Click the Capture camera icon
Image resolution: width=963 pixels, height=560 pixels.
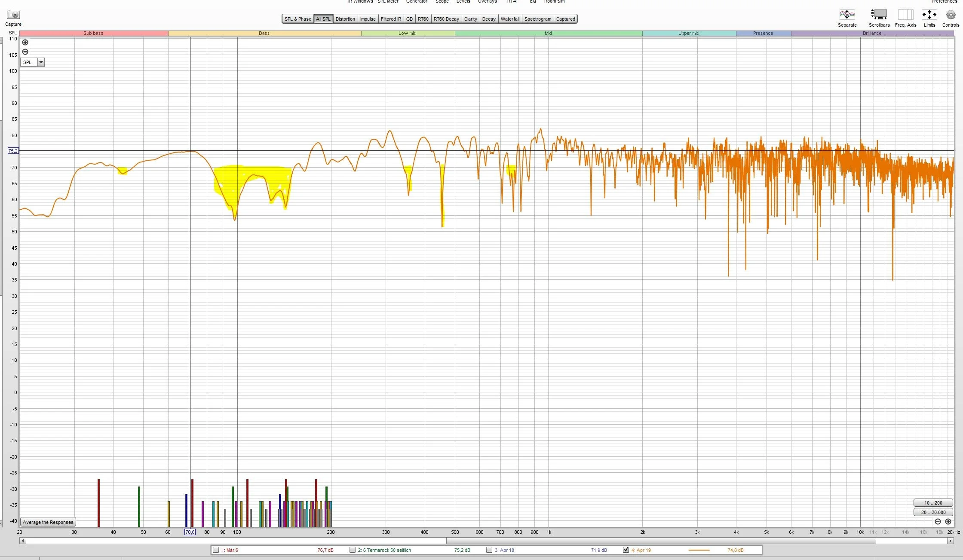pyautogui.click(x=13, y=15)
